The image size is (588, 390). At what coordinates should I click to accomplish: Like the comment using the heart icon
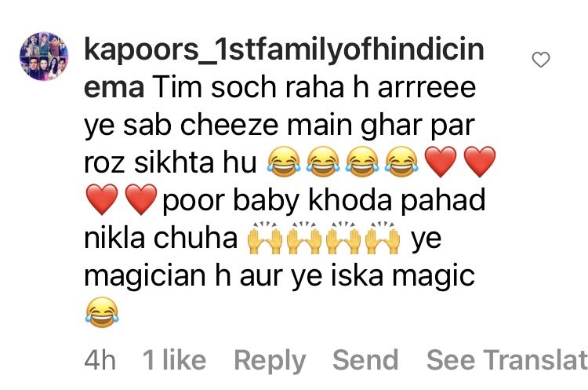point(541,60)
